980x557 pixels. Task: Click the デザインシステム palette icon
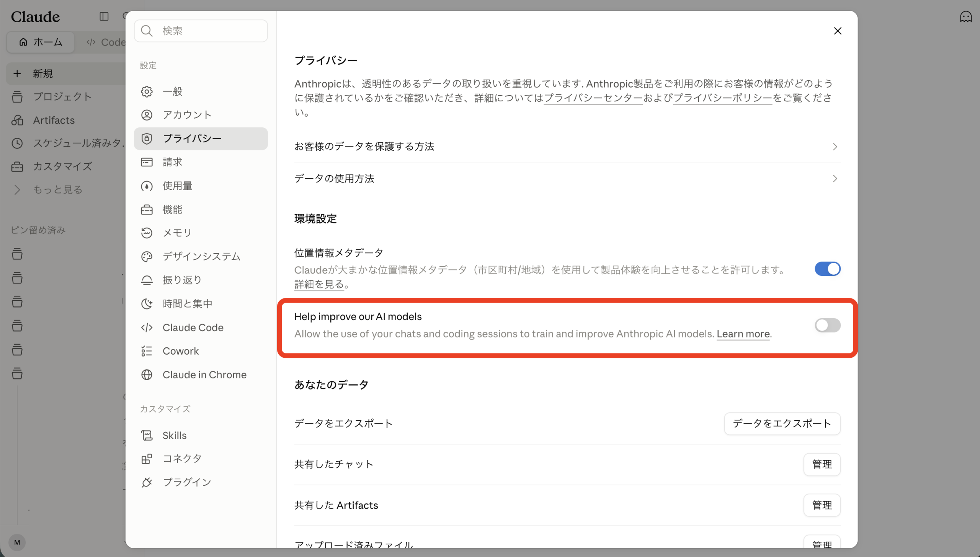pyautogui.click(x=147, y=257)
